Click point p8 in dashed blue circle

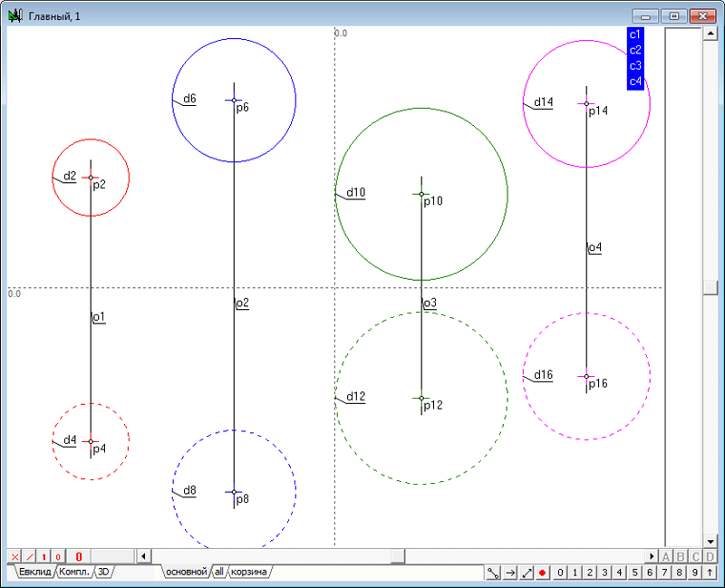click(x=234, y=492)
